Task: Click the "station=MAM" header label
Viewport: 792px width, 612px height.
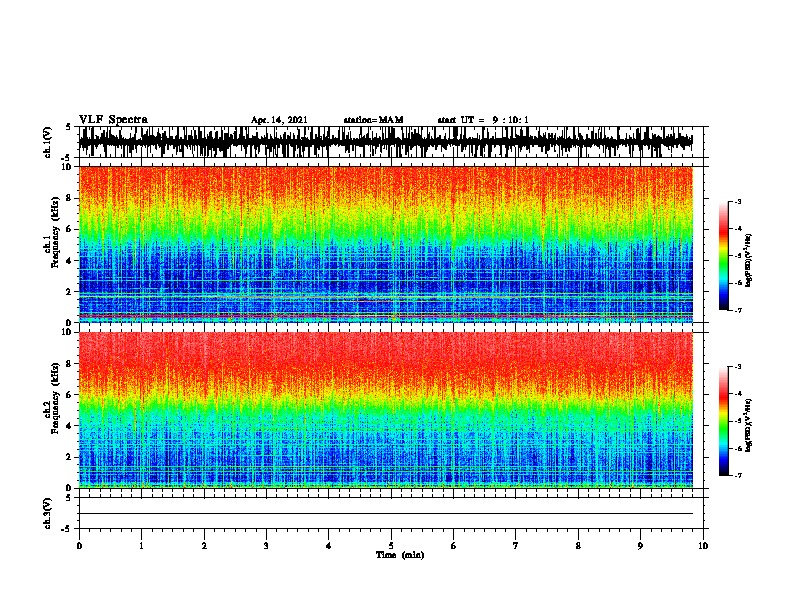Action: (x=374, y=120)
